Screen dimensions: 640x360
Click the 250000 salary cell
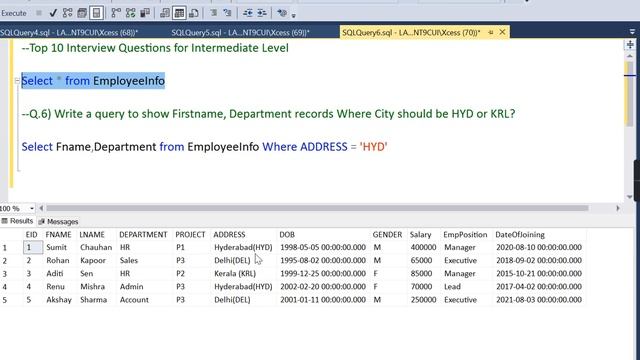[423, 300]
